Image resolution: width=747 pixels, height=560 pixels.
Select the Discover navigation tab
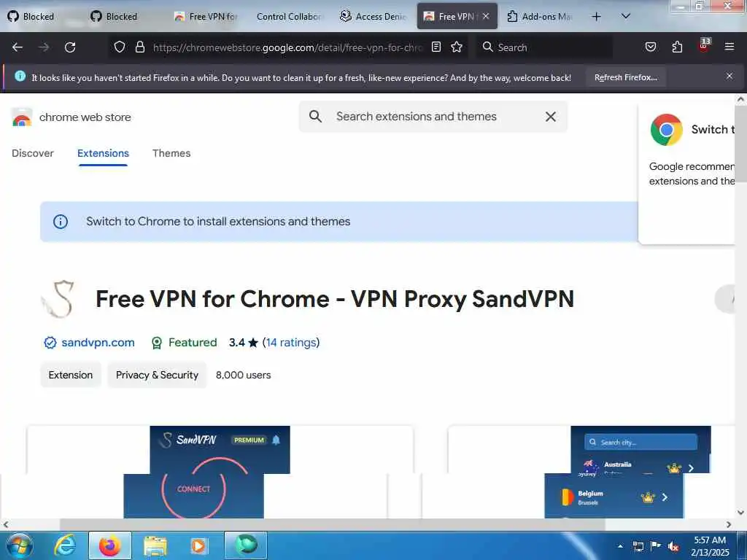[33, 153]
